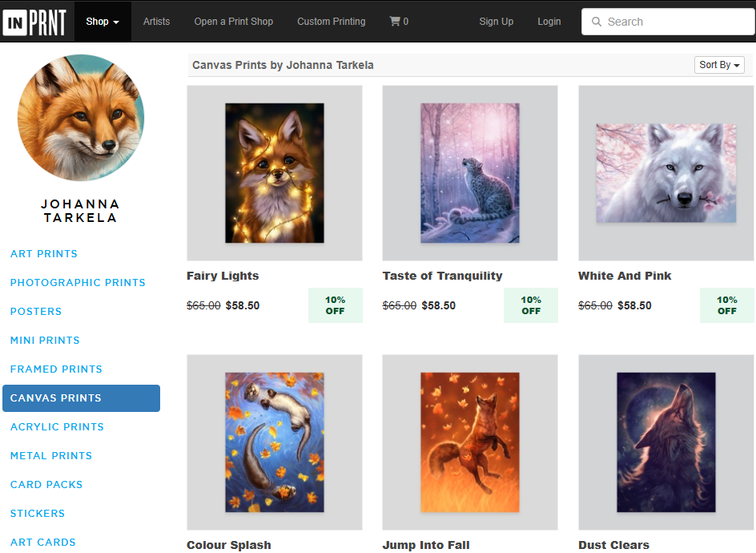The height and width of the screenshot is (553, 756).
Task: Open the Fairy Lights fox thumbnail
Action: [x=274, y=173]
